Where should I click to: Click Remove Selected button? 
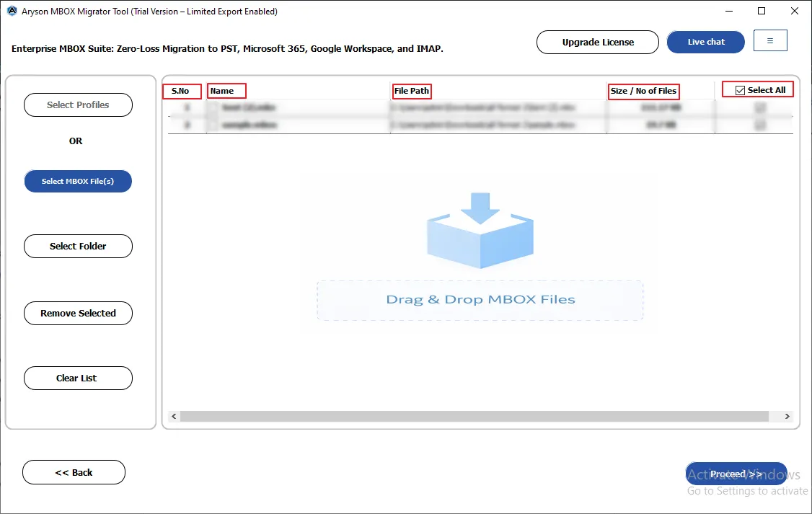(78, 313)
